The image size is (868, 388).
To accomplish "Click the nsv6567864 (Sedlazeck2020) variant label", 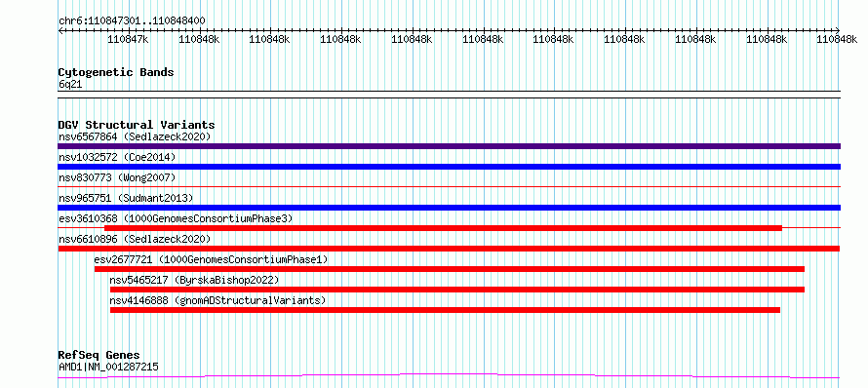I will 135,136.
